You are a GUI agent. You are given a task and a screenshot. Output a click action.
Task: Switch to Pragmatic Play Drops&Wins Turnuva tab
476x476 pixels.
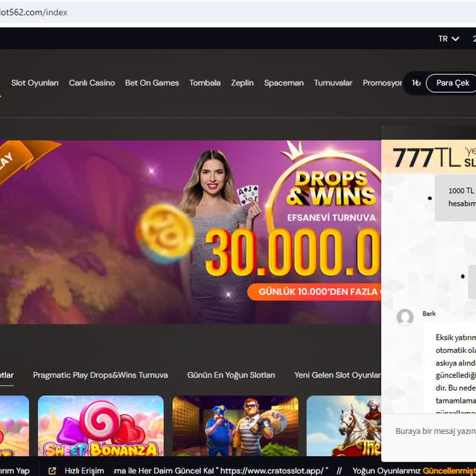pos(100,375)
